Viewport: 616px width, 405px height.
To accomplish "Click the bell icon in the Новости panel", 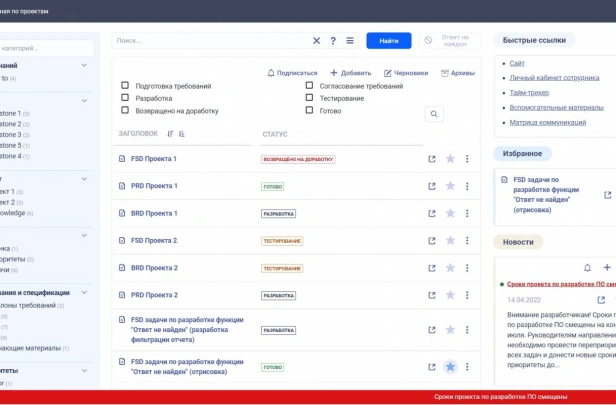I will point(587,268).
